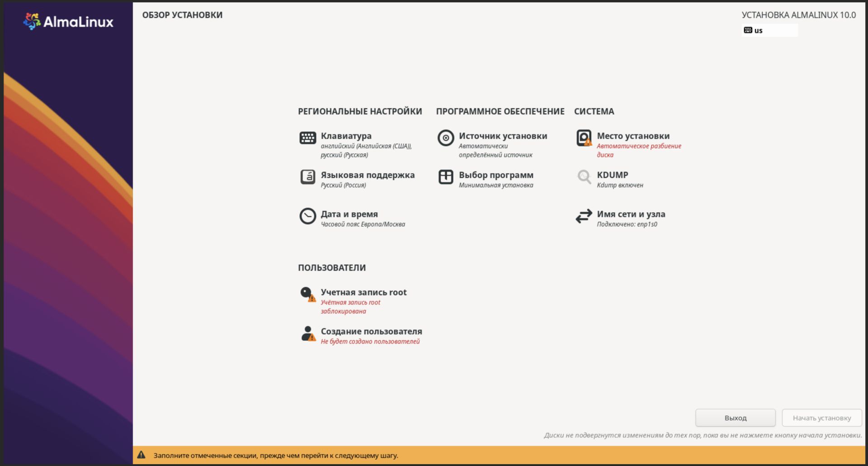Click the AlmaLinux logo in sidebar
Viewport: 868px width, 466px height.
click(68, 21)
